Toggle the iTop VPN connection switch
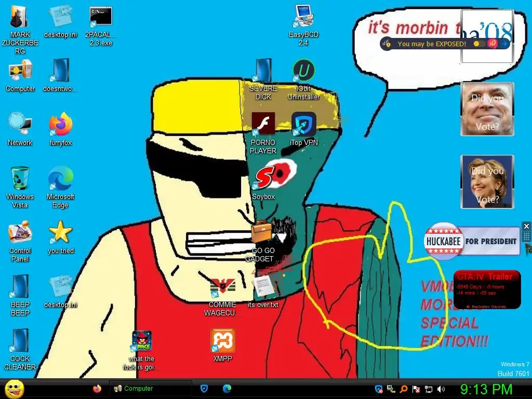The width and height of the screenshot is (532, 399). click(x=479, y=44)
